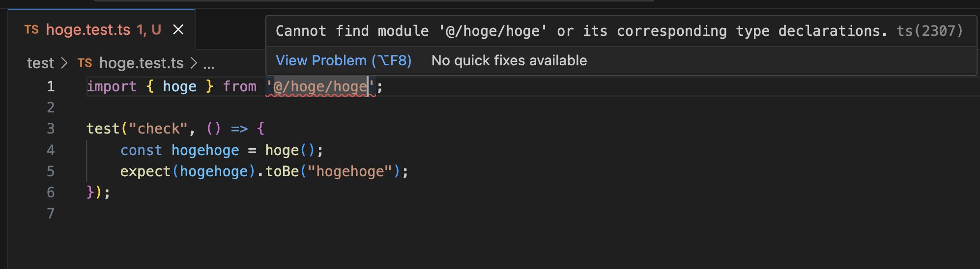Click the ts(2307) error code
The width and height of the screenshot is (980, 269).
[929, 31]
